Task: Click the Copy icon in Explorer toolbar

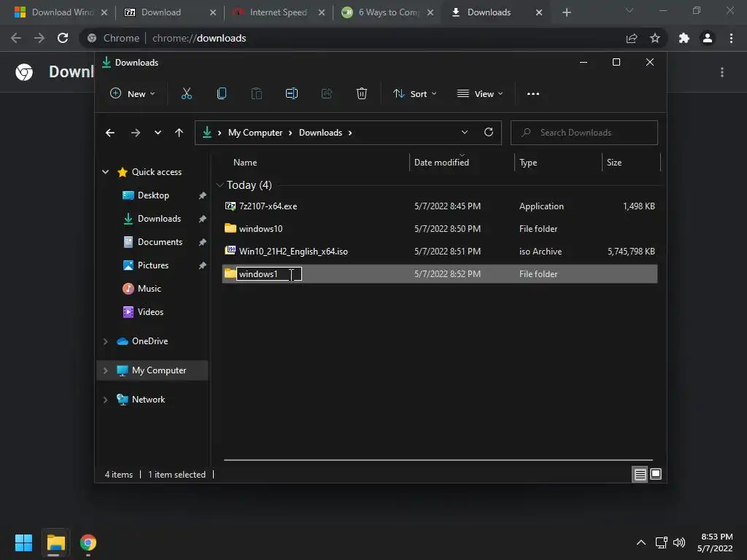Action: tap(222, 94)
